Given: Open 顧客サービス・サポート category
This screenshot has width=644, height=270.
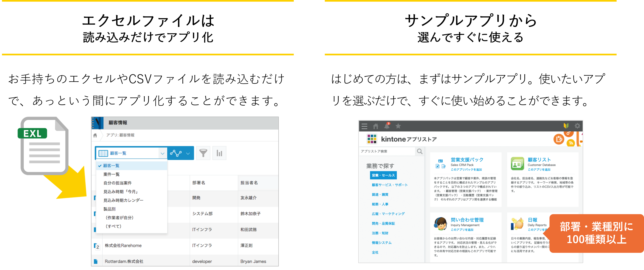Looking at the screenshot, I should coord(389,185).
